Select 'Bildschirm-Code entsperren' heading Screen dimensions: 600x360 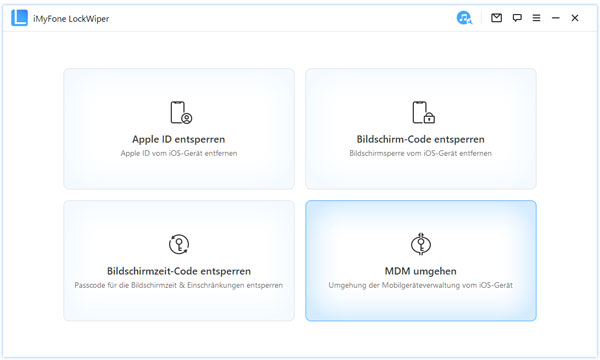pyautogui.click(x=421, y=139)
